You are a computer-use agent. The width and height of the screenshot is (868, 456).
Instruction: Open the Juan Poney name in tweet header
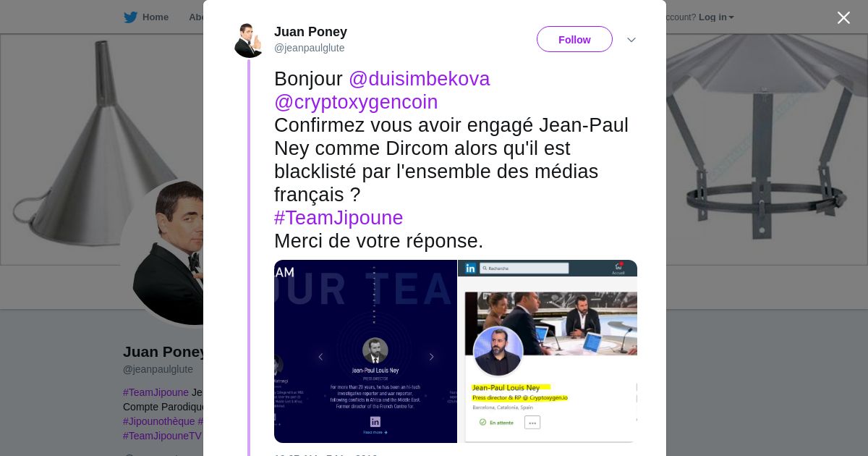tap(310, 32)
